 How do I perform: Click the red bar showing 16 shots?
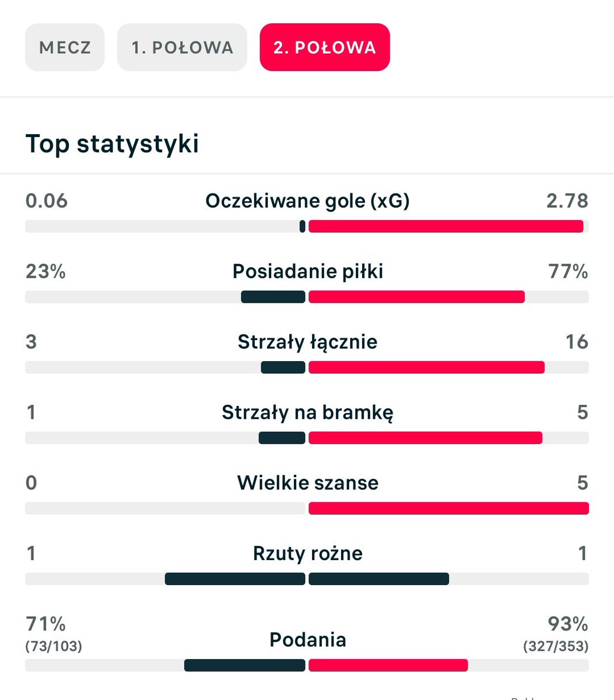click(x=426, y=367)
